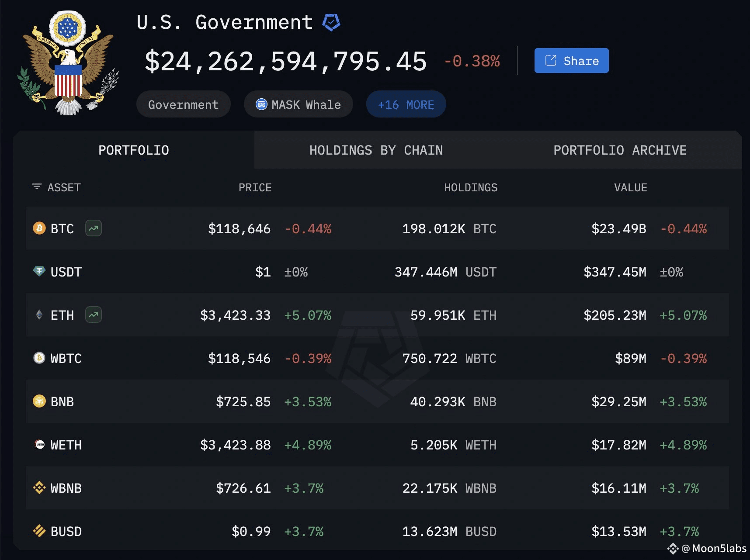The height and width of the screenshot is (560, 750).
Task: Click the ETH coin icon
Action: [x=39, y=315]
